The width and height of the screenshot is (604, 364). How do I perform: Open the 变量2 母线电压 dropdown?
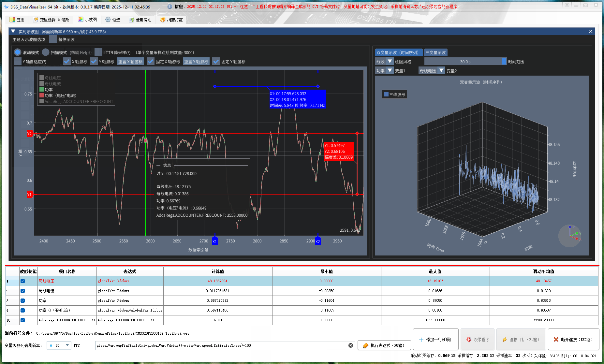coord(432,71)
